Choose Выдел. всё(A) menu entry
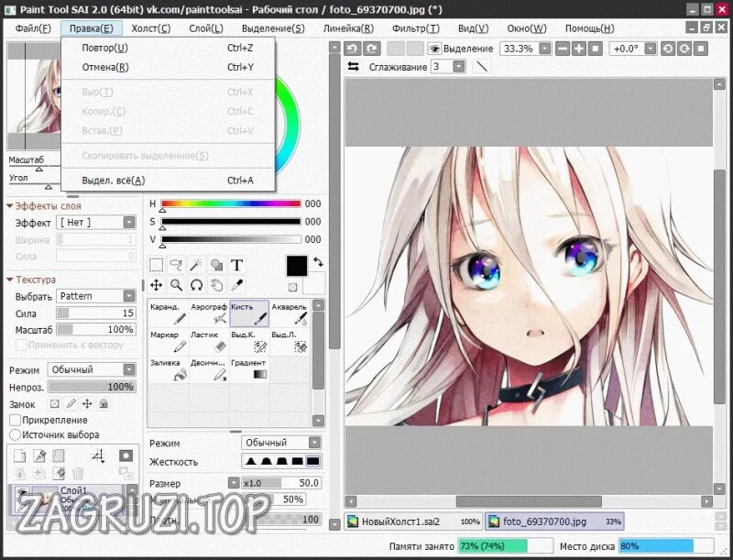733x560 pixels. coord(168,181)
